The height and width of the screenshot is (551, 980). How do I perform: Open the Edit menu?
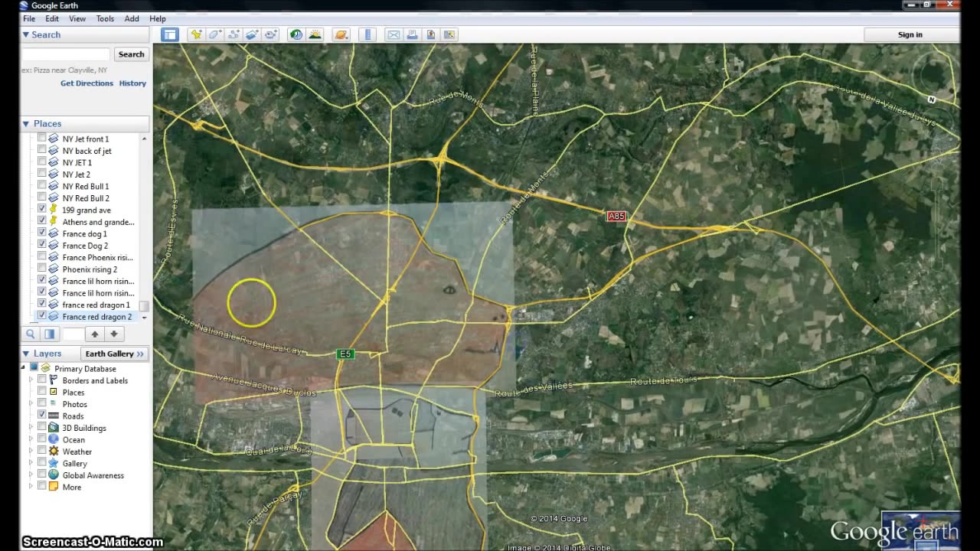52,18
